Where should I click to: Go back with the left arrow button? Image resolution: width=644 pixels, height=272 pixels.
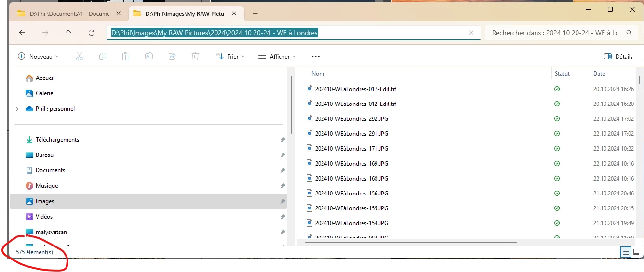(22, 33)
